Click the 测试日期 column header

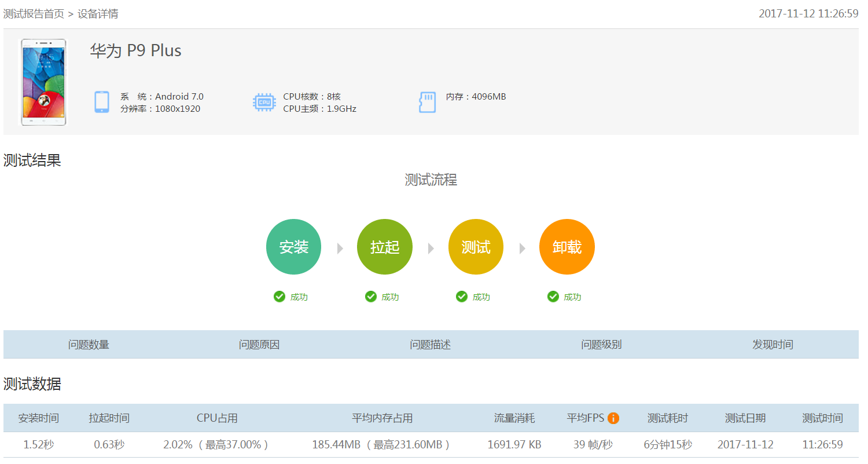tap(745, 418)
